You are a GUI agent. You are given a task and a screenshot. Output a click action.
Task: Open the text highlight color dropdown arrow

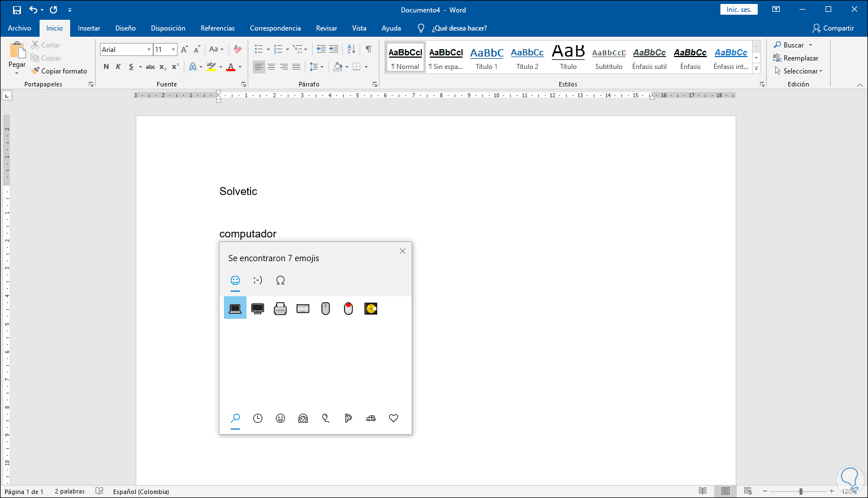pyautogui.click(x=221, y=67)
